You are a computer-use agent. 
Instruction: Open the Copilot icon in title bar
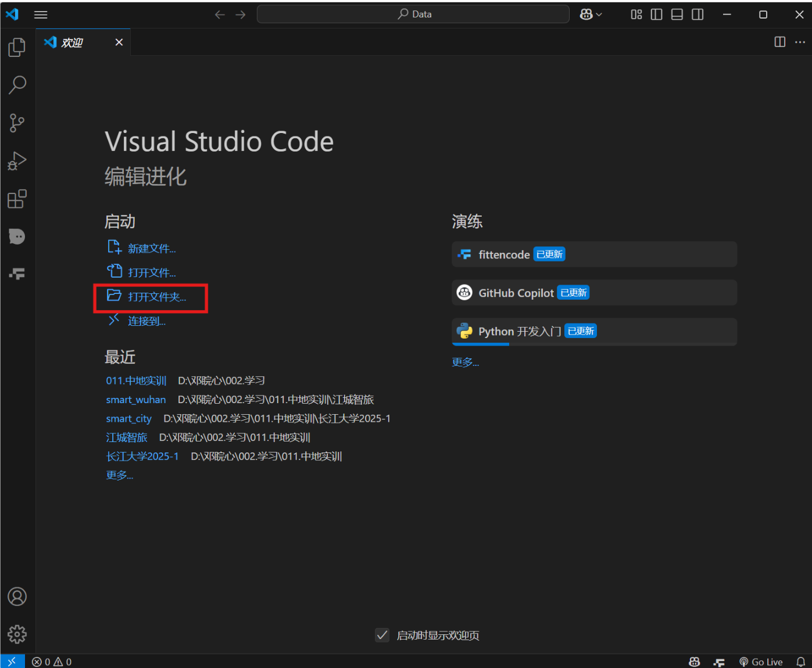586,15
